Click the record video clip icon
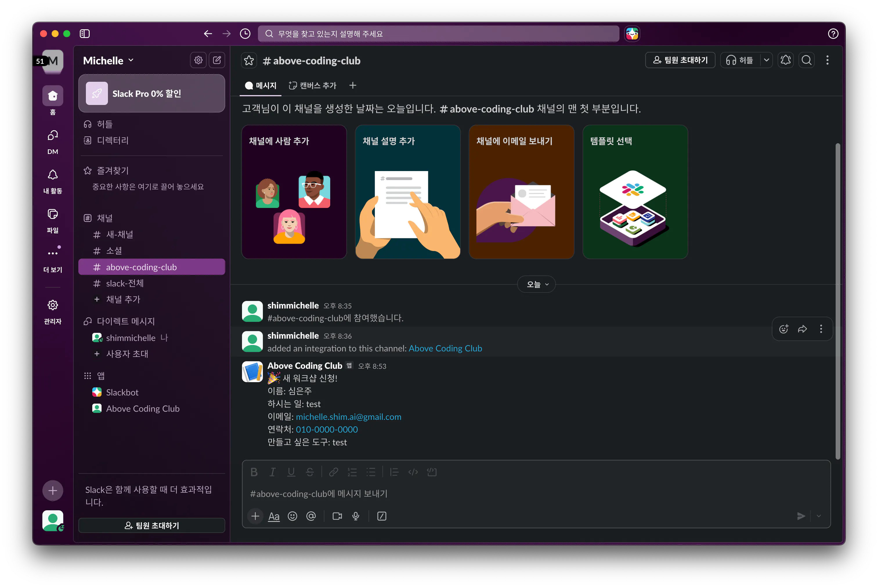 (x=337, y=516)
